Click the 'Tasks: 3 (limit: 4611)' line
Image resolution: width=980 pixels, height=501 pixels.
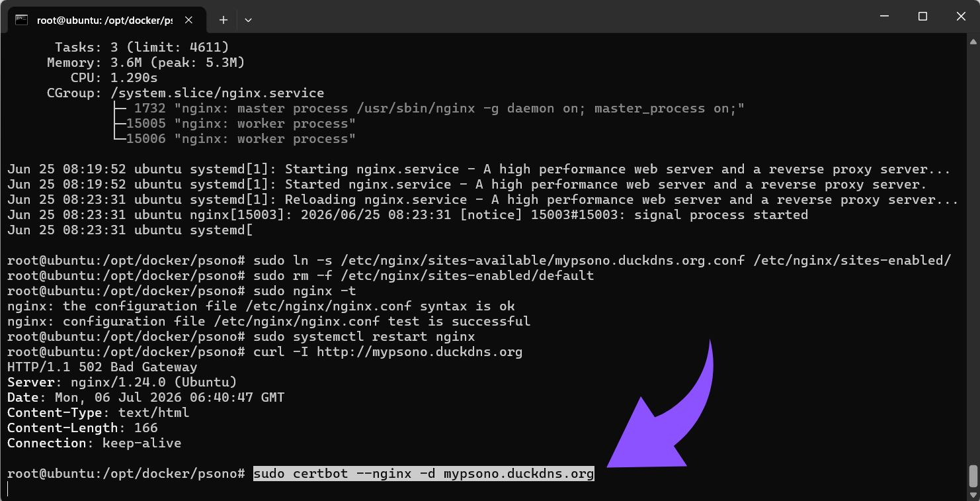coord(142,48)
